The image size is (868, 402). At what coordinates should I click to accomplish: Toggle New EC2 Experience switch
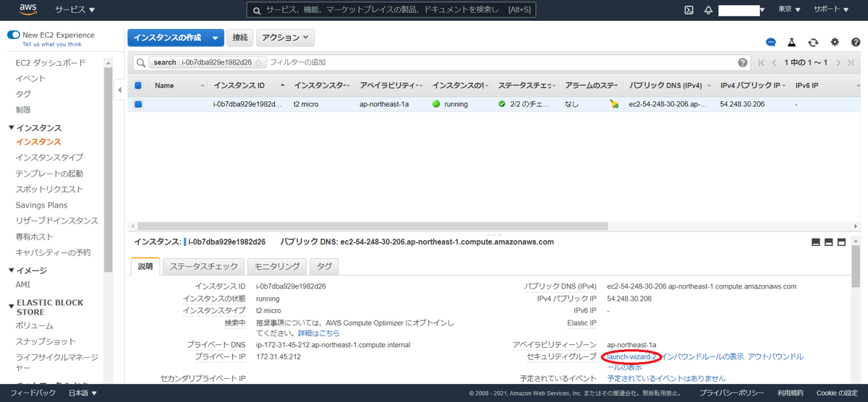tap(13, 35)
